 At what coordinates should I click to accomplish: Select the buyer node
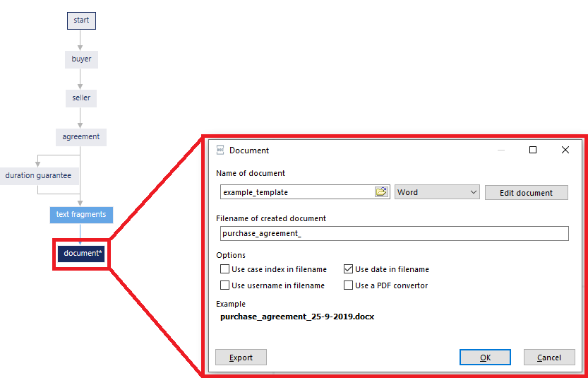click(x=81, y=59)
